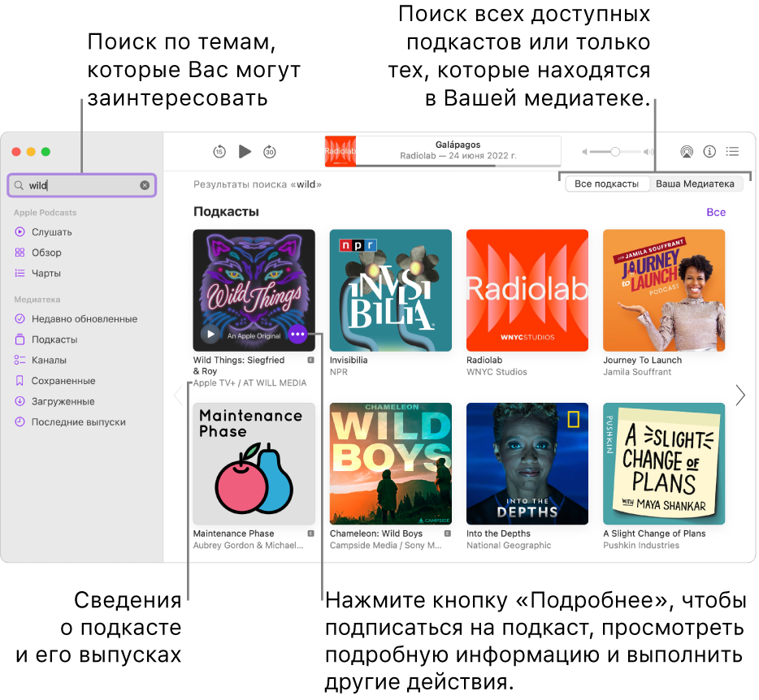
Task: Open the Chameleon Wild Boys artwork
Action: pos(391,464)
